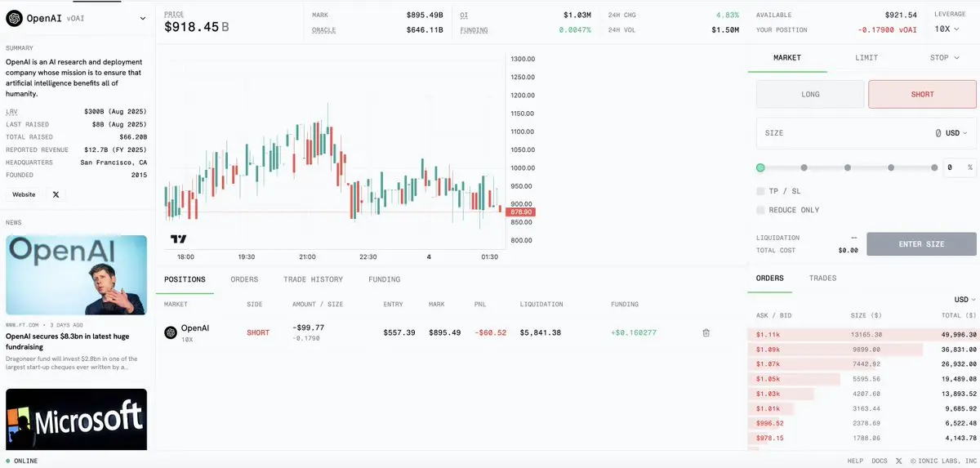This screenshot has height=468, width=980.
Task: Set size slider to the 75 percent stop
Action: [891, 167]
